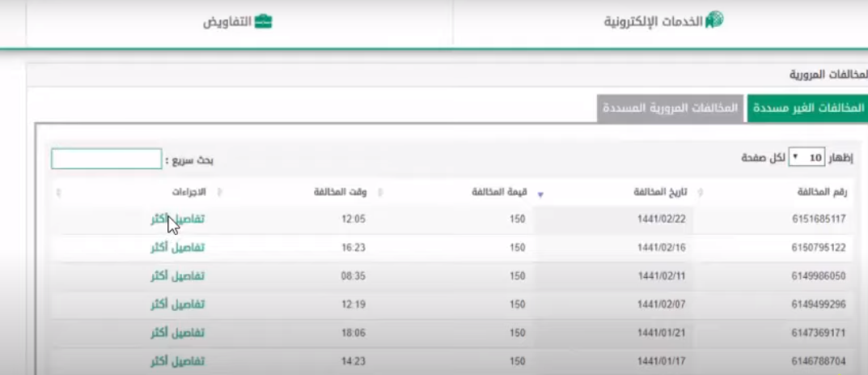The image size is (868, 375).
Task: Focus the بحث سريع quick search field
Action: coord(106,159)
